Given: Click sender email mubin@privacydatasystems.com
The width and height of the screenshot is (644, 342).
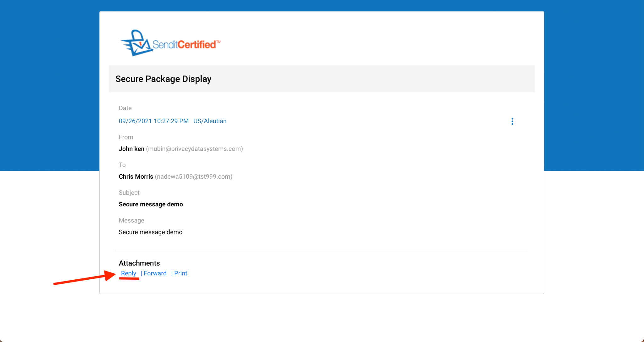Looking at the screenshot, I should 194,149.
